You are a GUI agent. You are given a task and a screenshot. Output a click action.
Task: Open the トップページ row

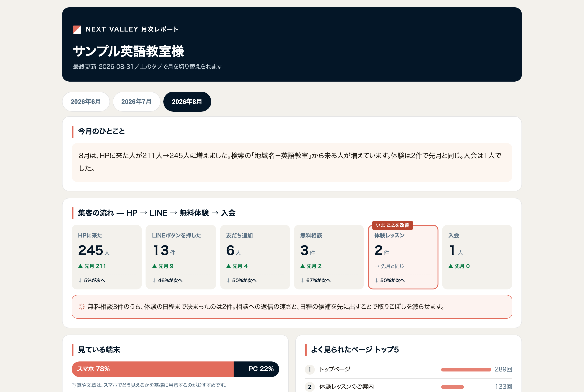coord(408,369)
